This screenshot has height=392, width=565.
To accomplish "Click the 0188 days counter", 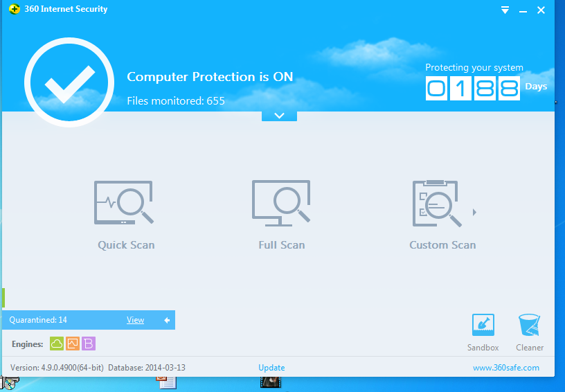I will pyautogui.click(x=473, y=88).
